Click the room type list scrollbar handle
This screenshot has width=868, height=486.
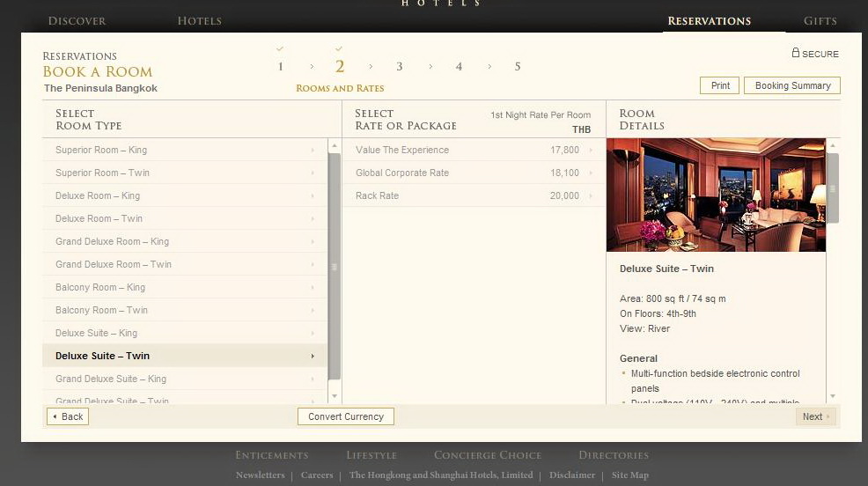click(x=335, y=266)
